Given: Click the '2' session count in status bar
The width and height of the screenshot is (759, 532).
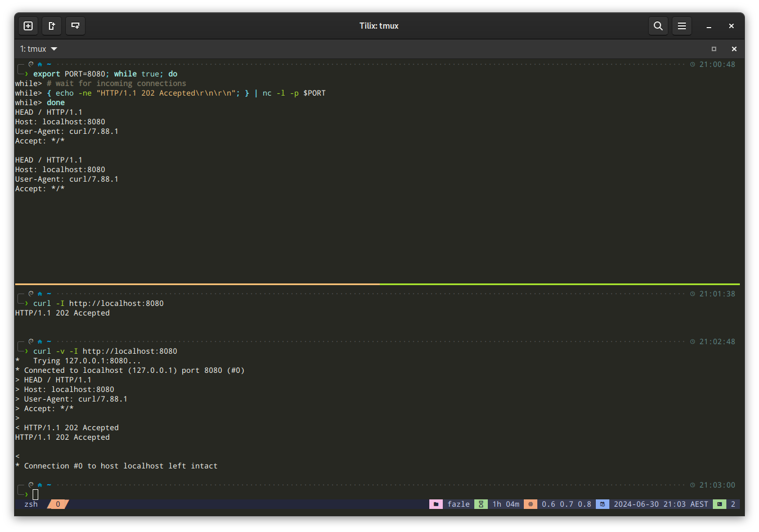Looking at the screenshot, I should (733, 504).
